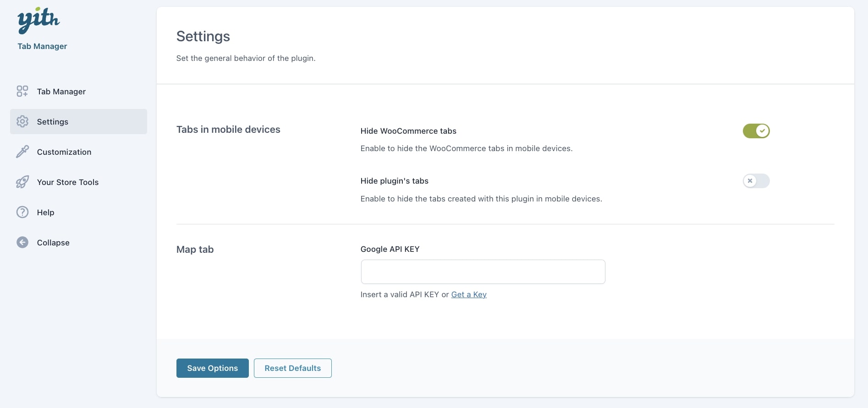The width and height of the screenshot is (868, 408).
Task: Click the Collapse left-arrow icon
Action: tap(22, 243)
